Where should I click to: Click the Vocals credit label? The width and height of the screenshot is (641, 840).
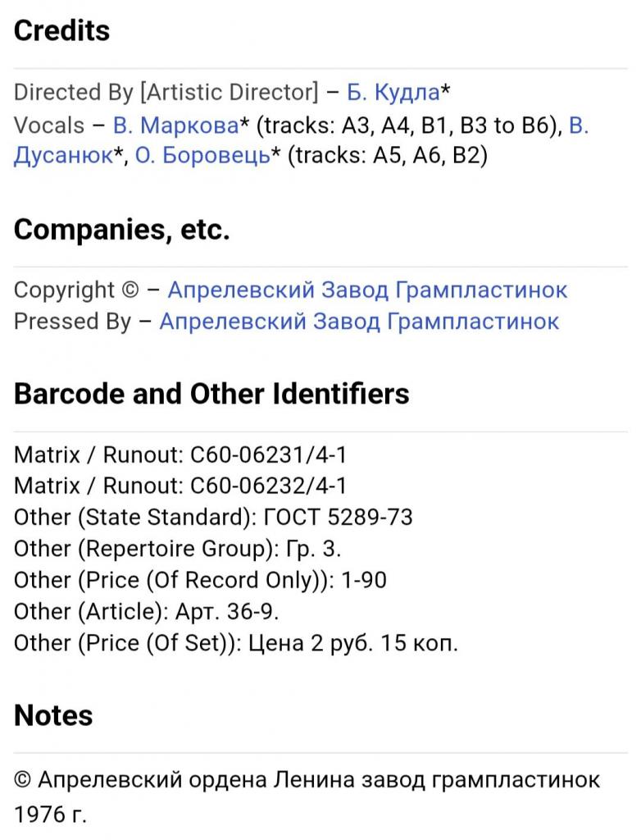[x=49, y=125]
